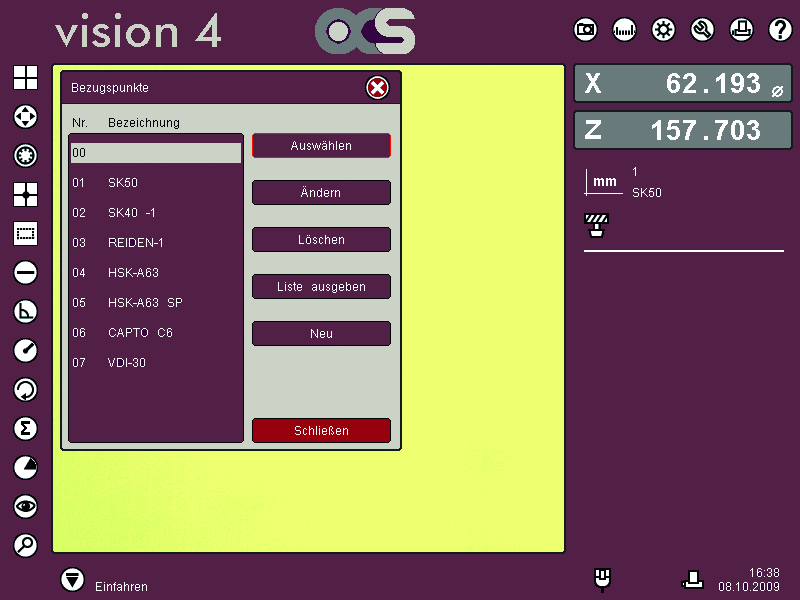
Task: Click the Löschen button
Action: [x=321, y=240]
